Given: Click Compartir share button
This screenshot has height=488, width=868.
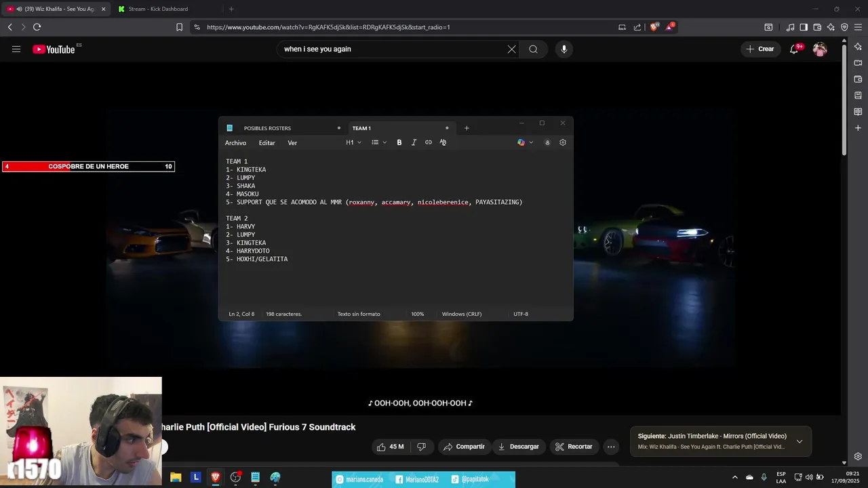Looking at the screenshot, I should [465, 447].
